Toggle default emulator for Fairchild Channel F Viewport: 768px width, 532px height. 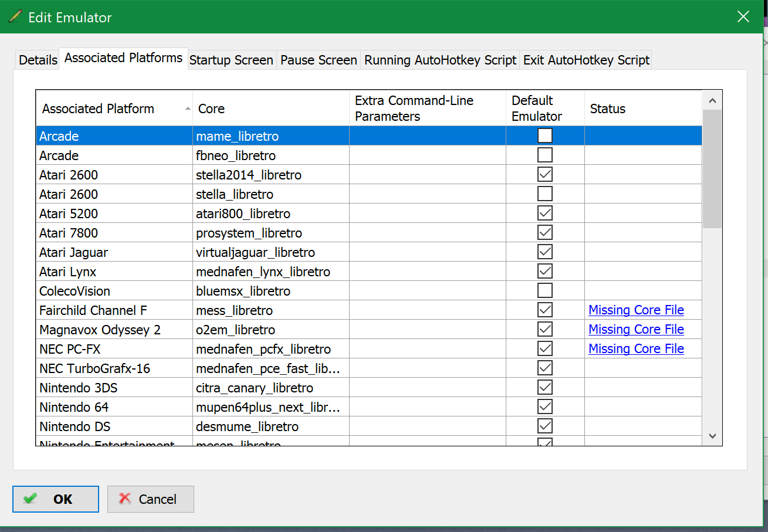pos(545,310)
